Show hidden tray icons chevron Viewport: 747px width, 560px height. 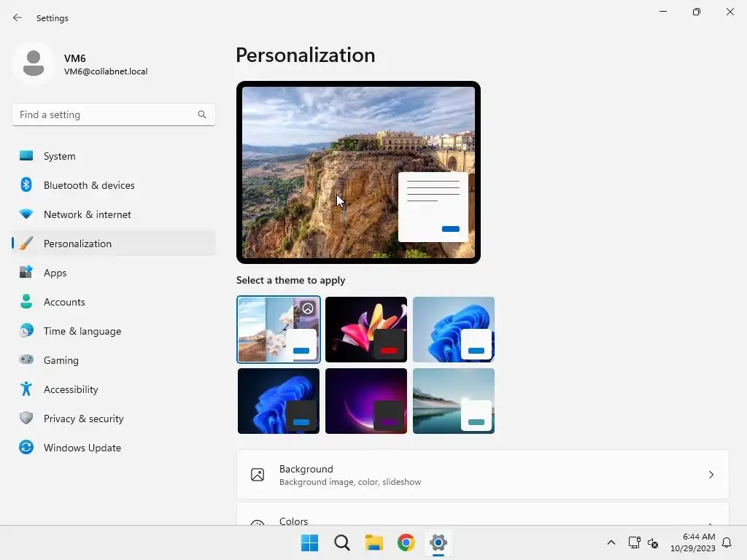click(x=611, y=542)
